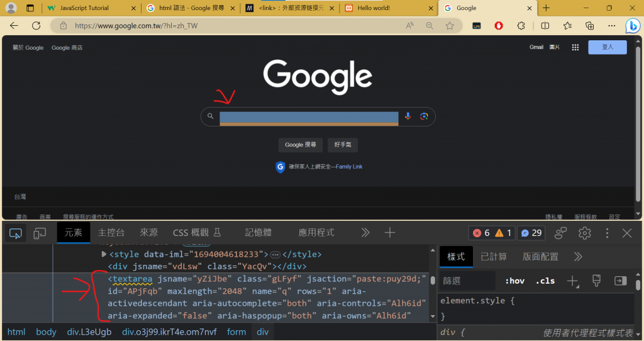Click the 好手氣 lucky button
The image size is (644, 341).
coord(343,145)
